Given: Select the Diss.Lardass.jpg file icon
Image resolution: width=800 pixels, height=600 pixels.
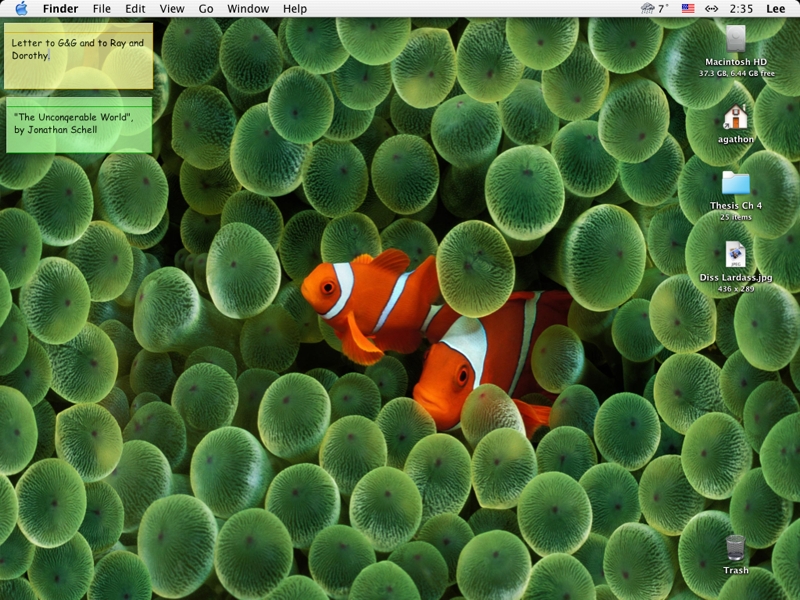Looking at the screenshot, I should coord(736,254).
